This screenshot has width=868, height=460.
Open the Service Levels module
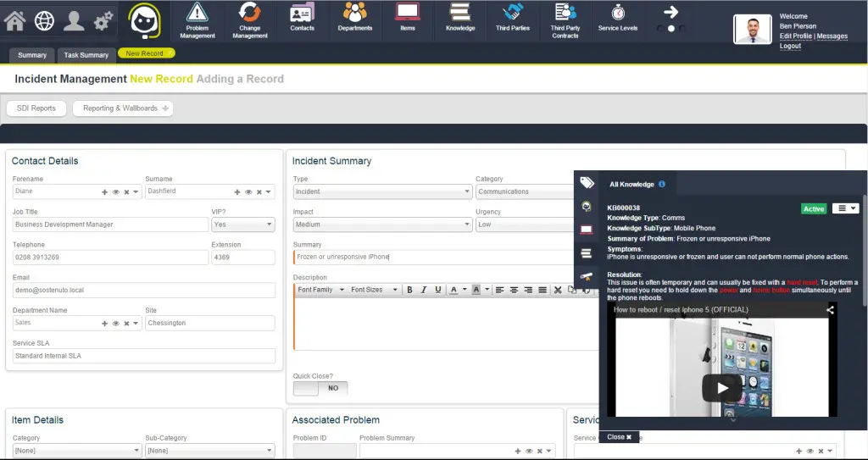coord(618,17)
